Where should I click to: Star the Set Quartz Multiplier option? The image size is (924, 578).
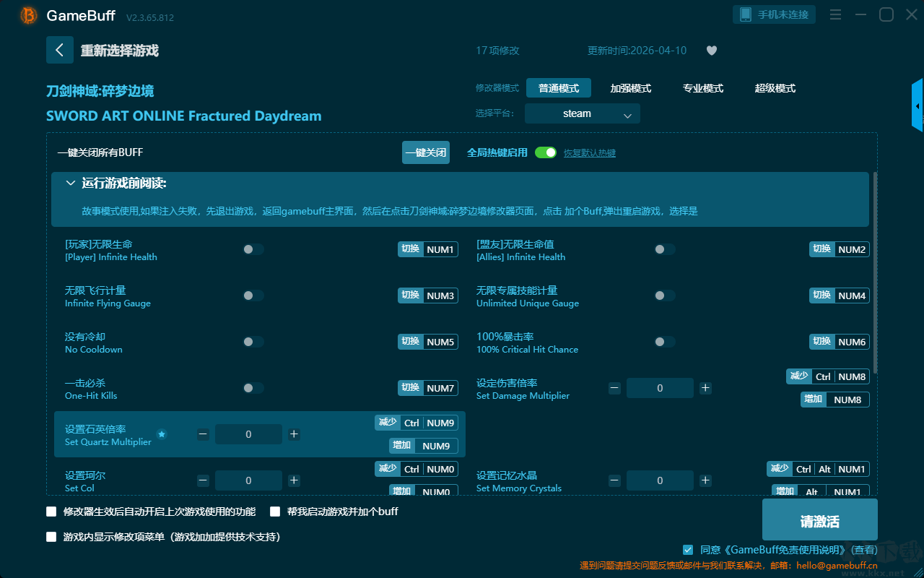pyautogui.click(x=162, y=434)
